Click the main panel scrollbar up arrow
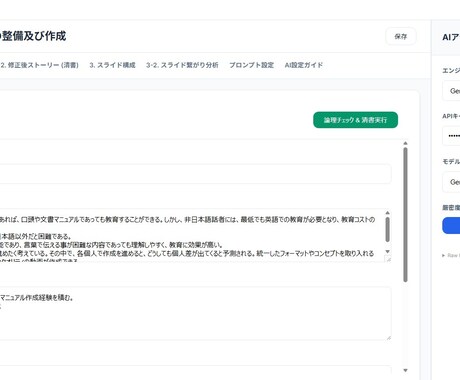Viewport: 460px width, 380px height. click(405, 143)
